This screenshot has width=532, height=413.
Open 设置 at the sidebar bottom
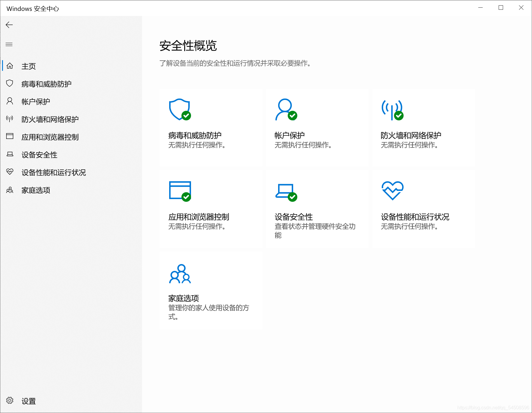(29, 401)
